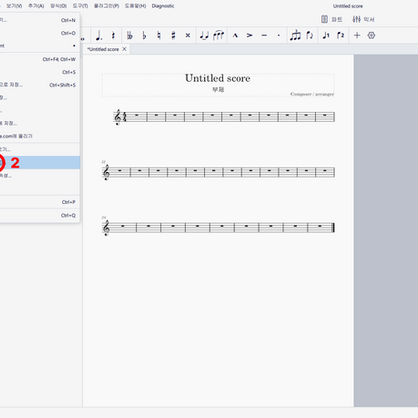This screenshot has width=418, height=418.
Task: Choose the menu entry with shortcut Ctrl+N
Action: (x=40, y=20)
